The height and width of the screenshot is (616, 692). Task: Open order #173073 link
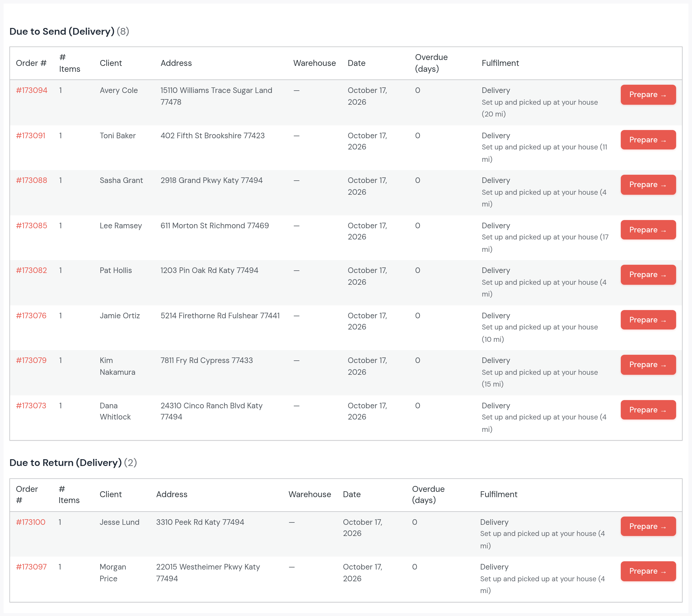tap(31, 406)
